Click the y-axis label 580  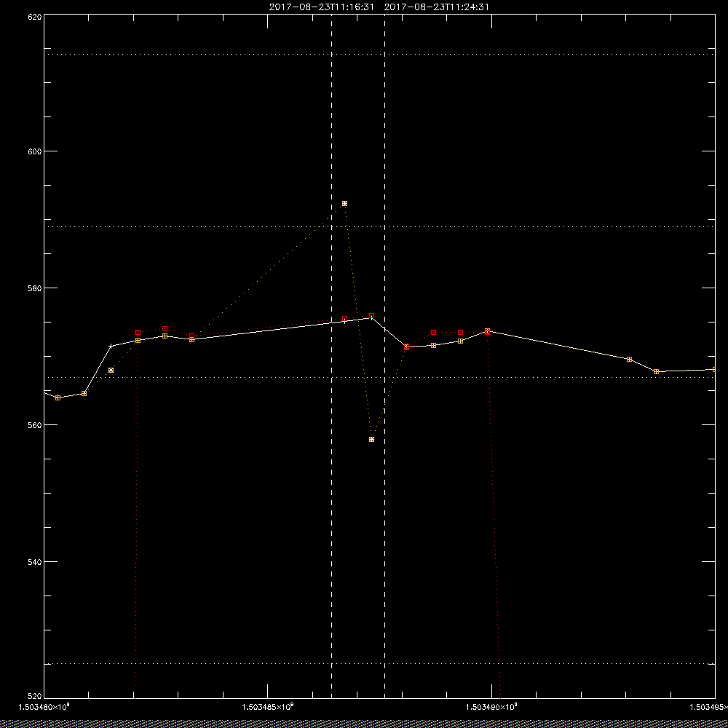tap(35, 288)
